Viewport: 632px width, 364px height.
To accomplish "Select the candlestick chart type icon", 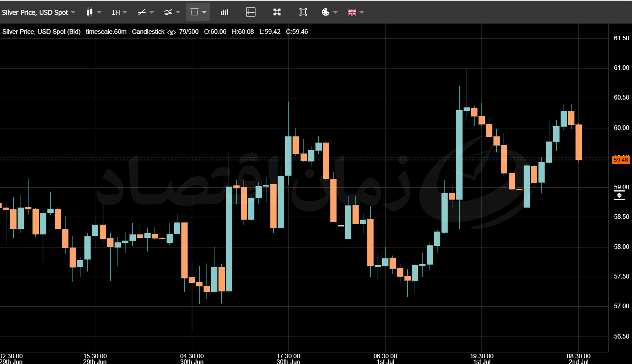I will pyautogui.click(x=89, y=12).
